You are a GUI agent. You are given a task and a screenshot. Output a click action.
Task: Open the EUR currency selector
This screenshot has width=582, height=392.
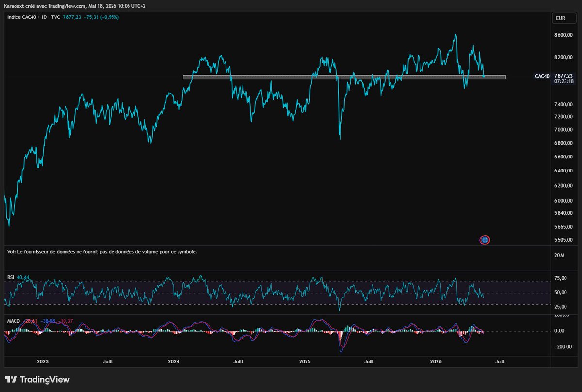coord(564,19)
